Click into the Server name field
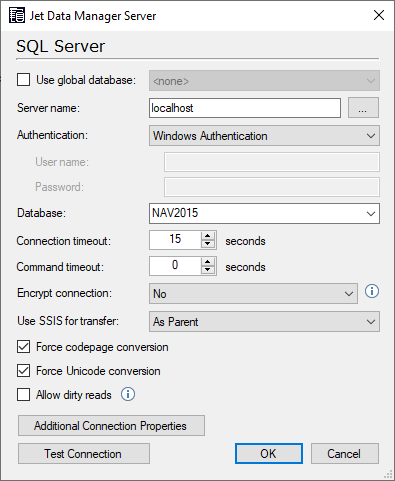395x481 pixels. point(245,108)
